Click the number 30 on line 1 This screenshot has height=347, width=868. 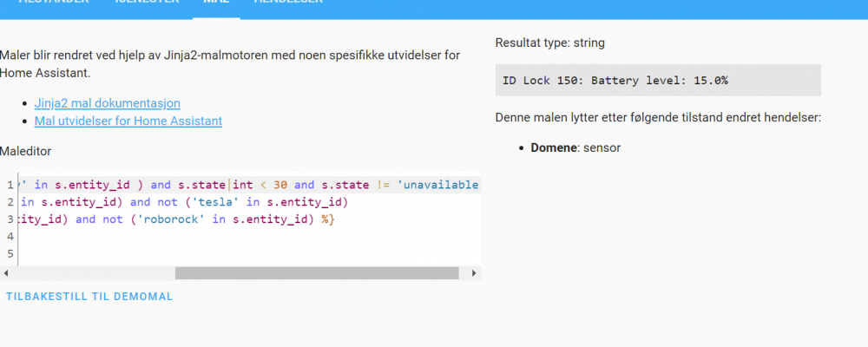coord(280,185)
